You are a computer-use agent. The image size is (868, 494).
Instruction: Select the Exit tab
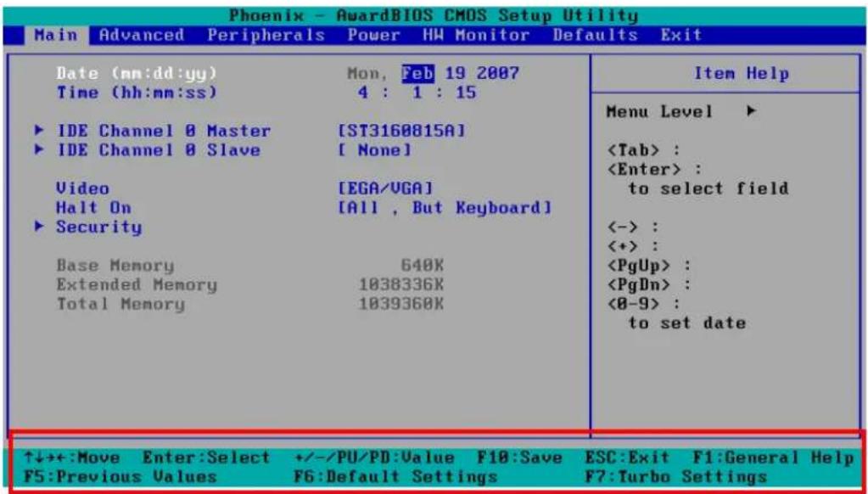[x=680, y=36]
